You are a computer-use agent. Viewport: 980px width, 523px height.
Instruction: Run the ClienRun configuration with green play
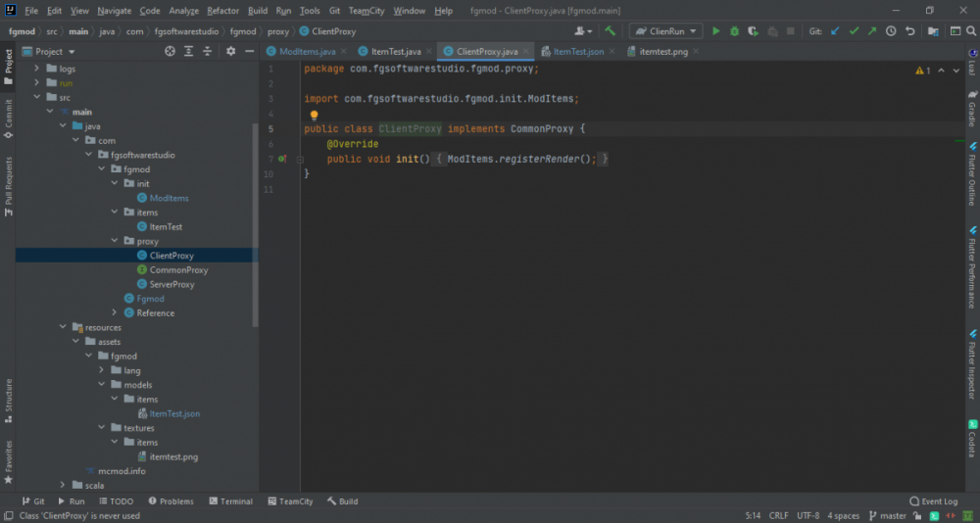pos(716,31)
